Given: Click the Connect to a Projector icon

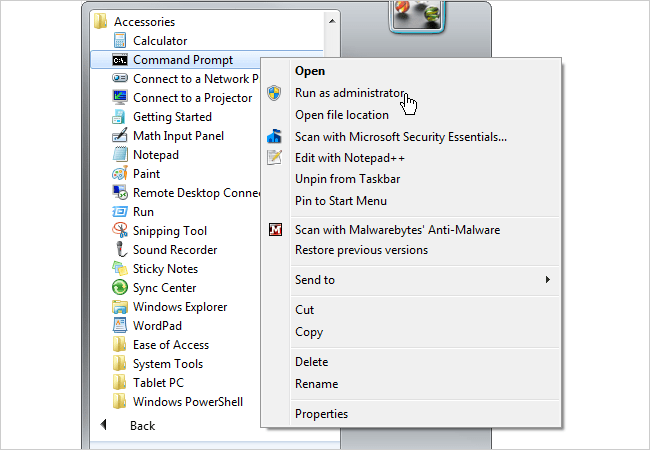Looking at the screenshot, I should (x=120, y=97).
